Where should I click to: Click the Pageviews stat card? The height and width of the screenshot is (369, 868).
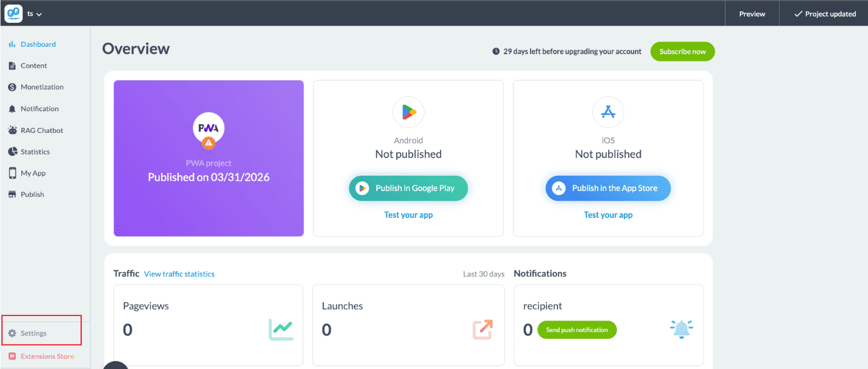(x=208, y=325)
